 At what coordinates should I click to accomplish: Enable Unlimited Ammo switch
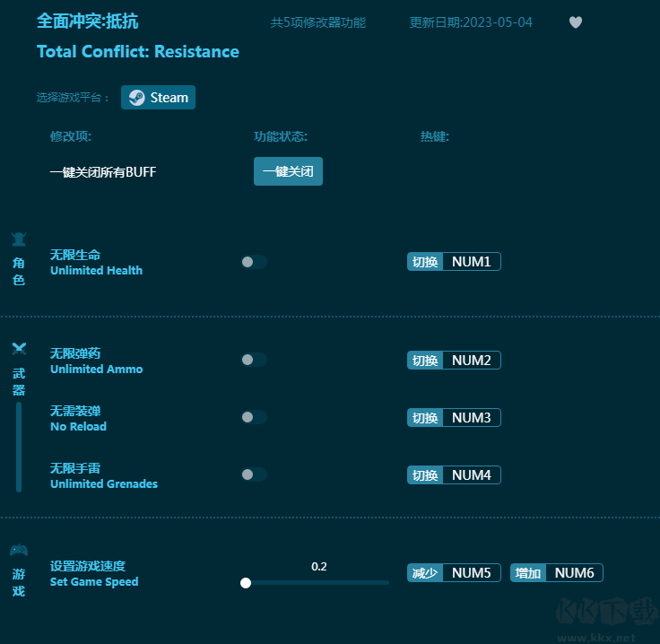(x=254, y=360)
